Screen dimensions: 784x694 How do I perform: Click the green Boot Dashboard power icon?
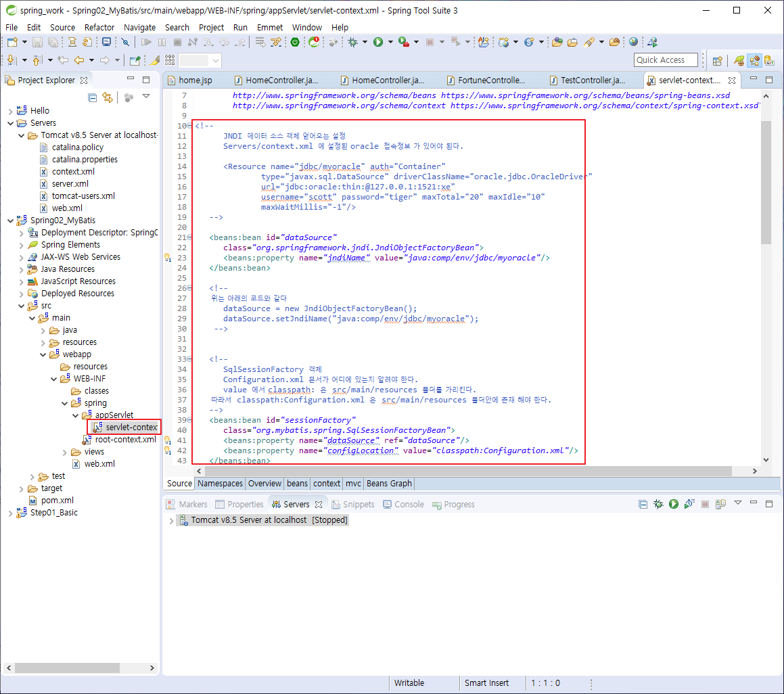[295, 43]
